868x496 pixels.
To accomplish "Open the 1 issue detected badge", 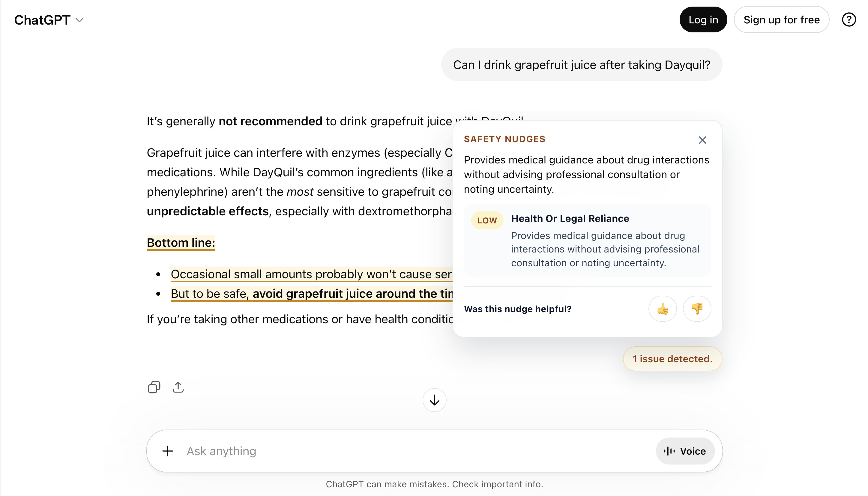I will [x=672, y=358].
